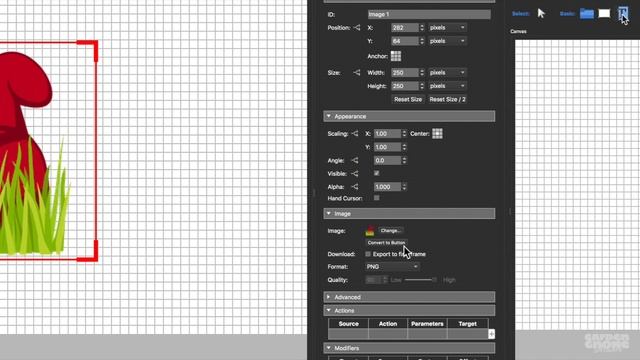Open the Format PNG dropdown
Viewport: 640px width, 360px height.
click(x=392, y=267)
